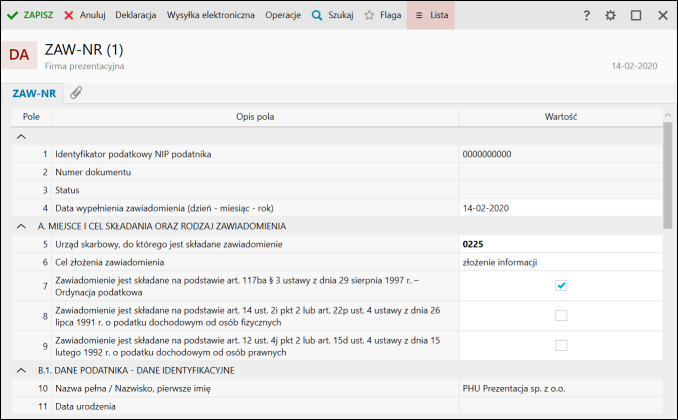The width and height of the screenshot is (678, 420).
Task: Click the magnifier Szukaj icon
Action: click(x=317, y=16)
